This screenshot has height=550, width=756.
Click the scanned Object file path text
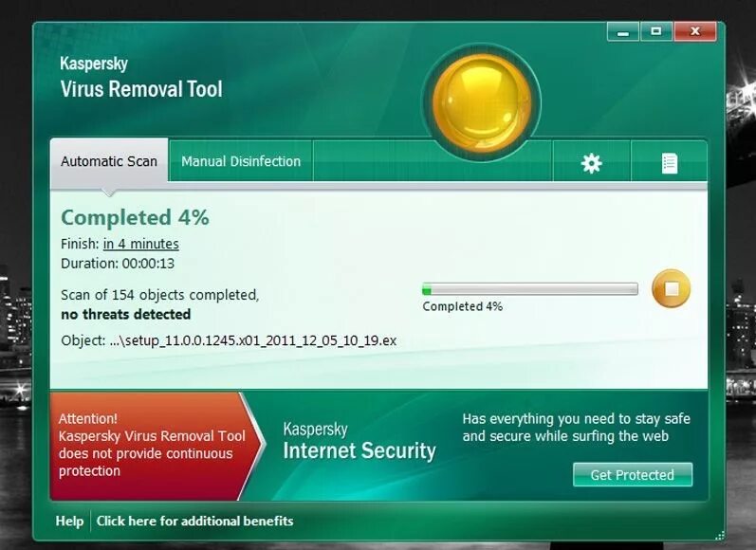click(x=229, y=340)
